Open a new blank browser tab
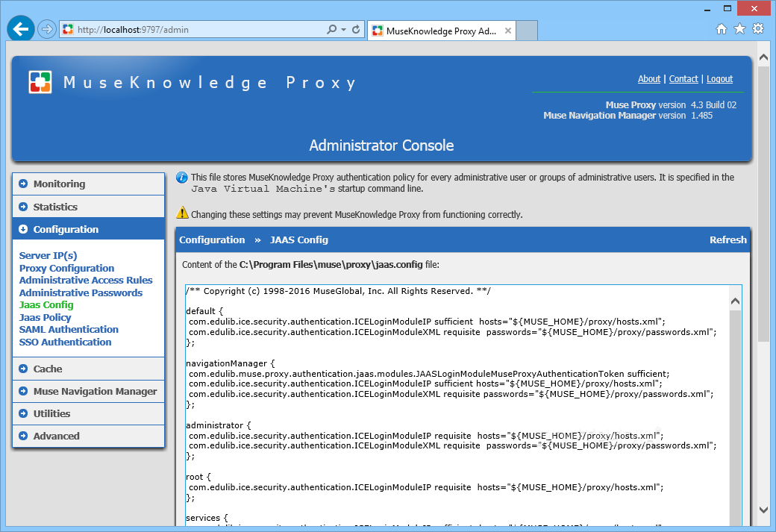Screen dimensions: 776x532 click(527, 31)
